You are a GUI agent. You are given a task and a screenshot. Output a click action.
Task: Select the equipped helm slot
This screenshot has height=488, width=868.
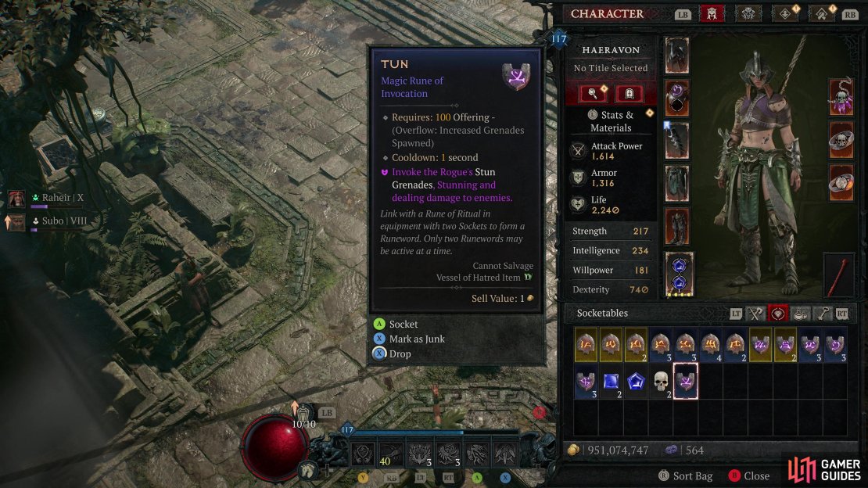pyautogui.click(x=677, y=56)
